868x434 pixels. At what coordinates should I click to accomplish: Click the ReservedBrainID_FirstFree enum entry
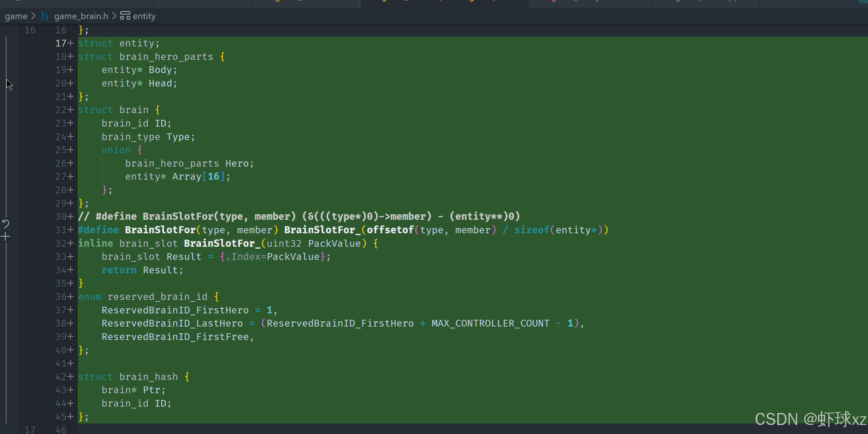[x=175, y=337]
